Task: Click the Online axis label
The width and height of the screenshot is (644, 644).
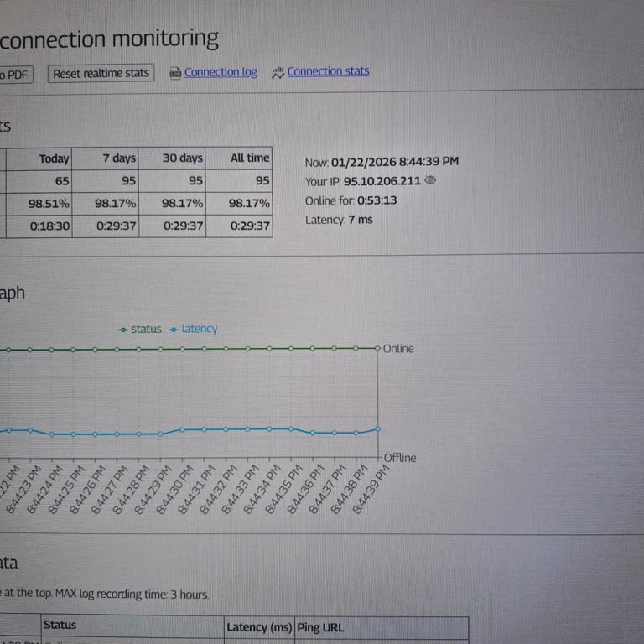Action: pos(398,349)
